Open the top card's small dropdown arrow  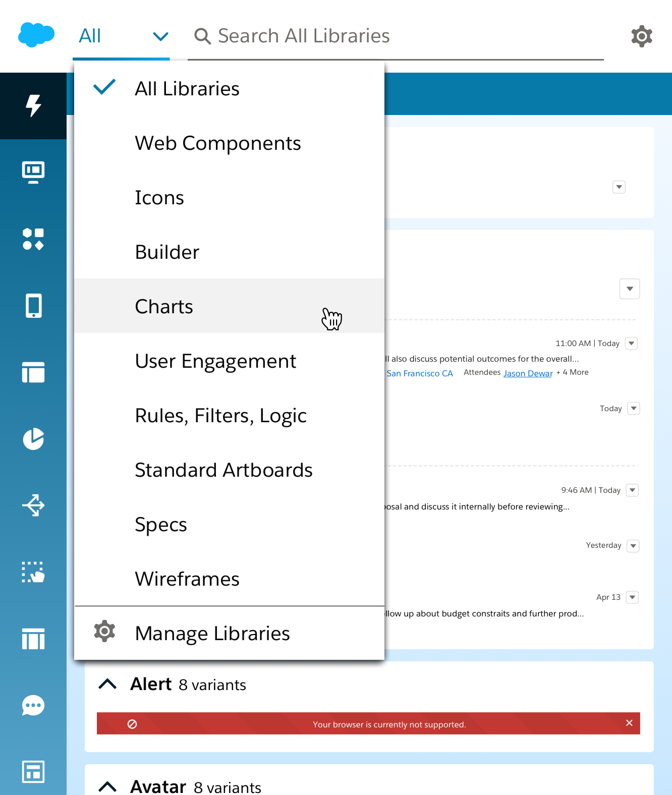click(x=619, y=187)
